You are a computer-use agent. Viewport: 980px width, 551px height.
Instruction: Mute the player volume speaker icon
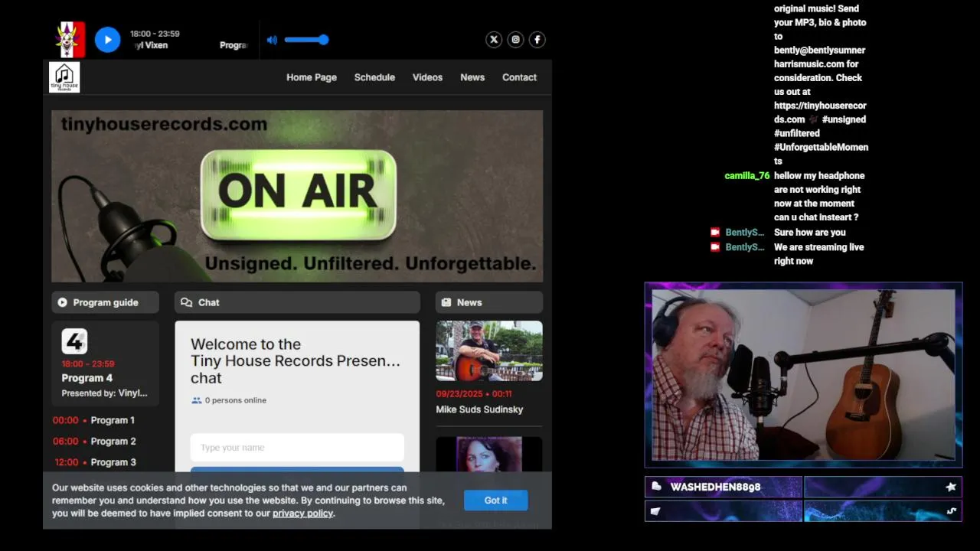click(272, 40)
